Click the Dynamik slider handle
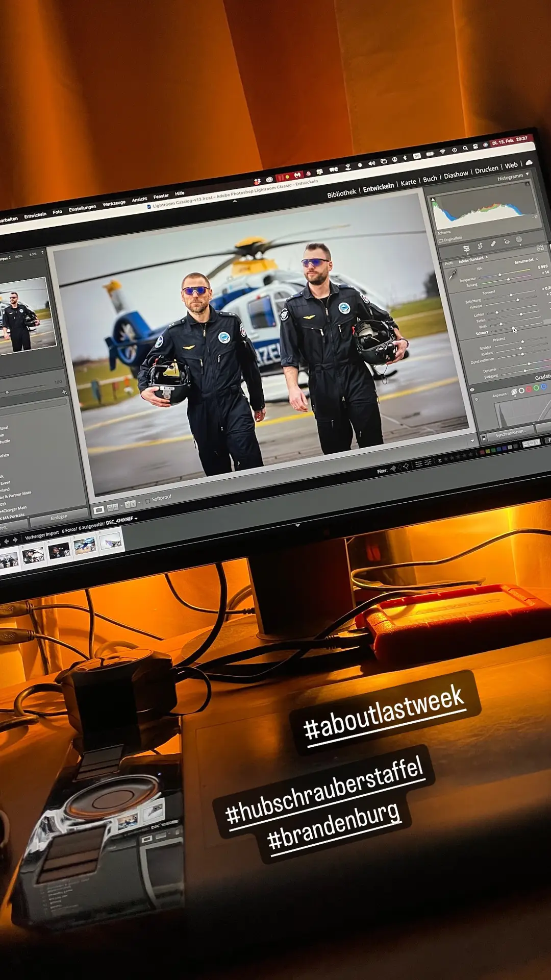551x980 pixels. point(529,364)
